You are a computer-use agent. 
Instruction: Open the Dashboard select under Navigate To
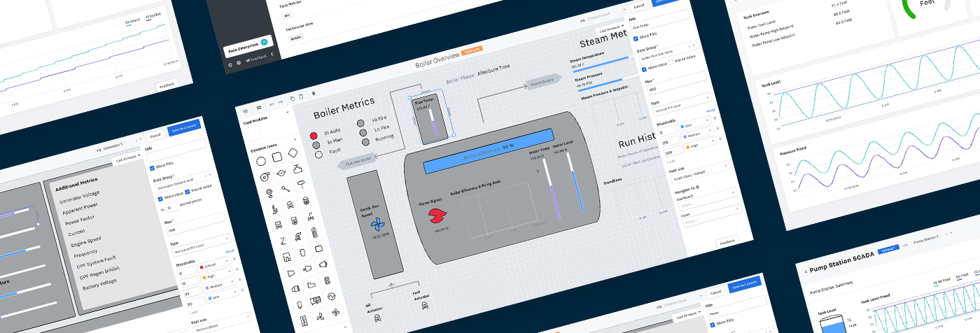706,200
